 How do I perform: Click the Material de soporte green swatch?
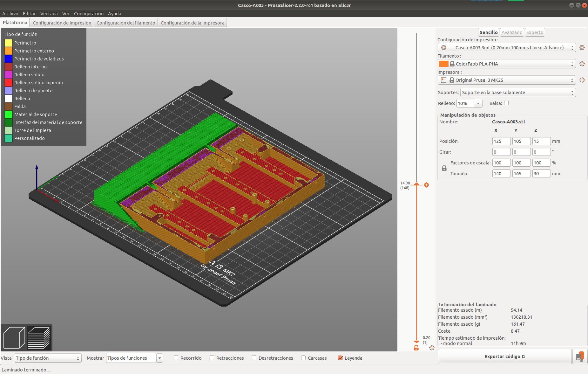[x=9, y=114]
